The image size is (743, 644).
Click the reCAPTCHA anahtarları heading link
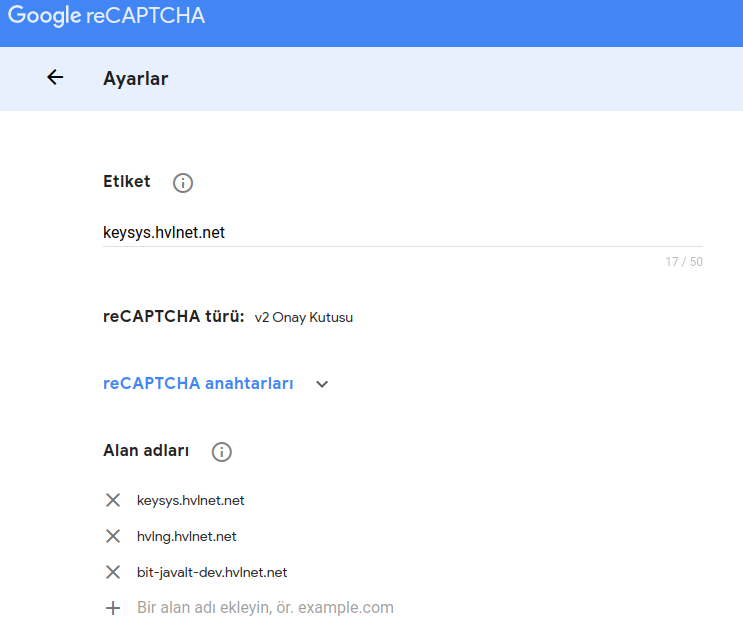[x=198, y=383]
